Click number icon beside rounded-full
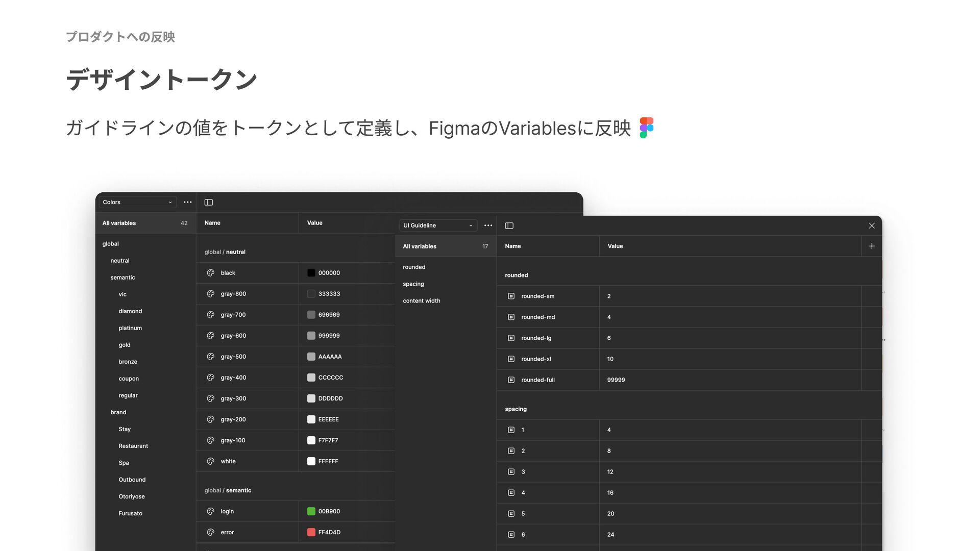Image resolution: width=980 pixels, height=551 pixels. click(511, 380)
